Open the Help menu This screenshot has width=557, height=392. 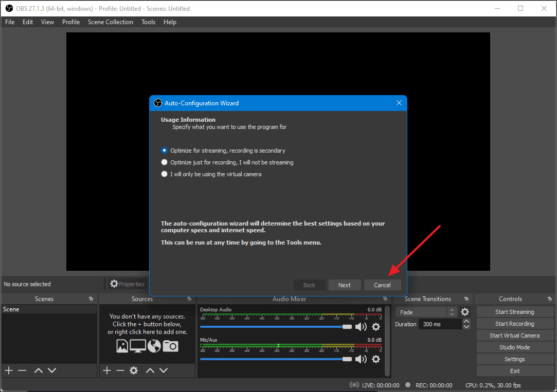click(170, 22)
